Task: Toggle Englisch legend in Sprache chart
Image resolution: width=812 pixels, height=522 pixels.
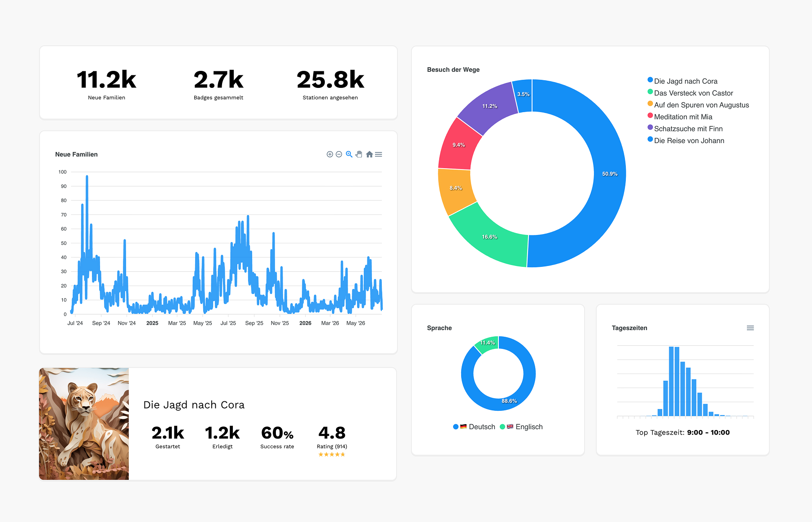Action: pos(521,427)
